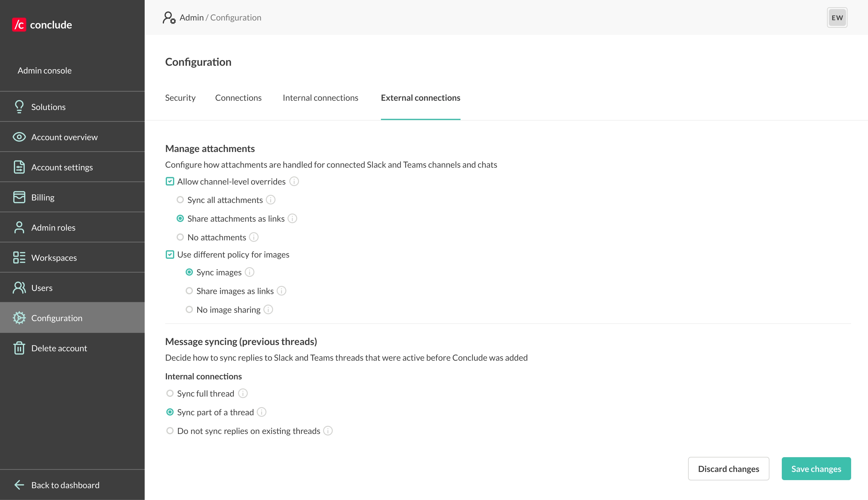Click Discard changes
868x500 pixels.
click(x=728, y=468)
